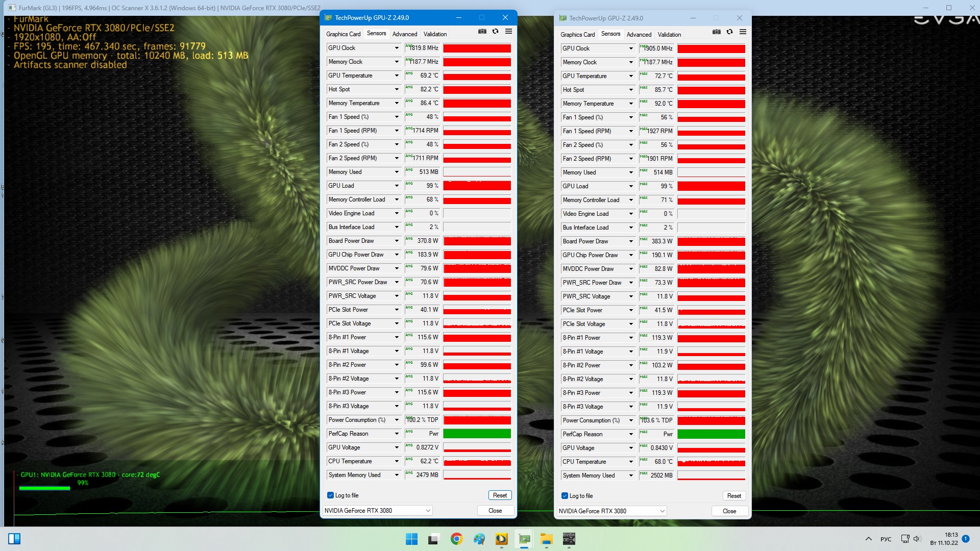
Task: Expand Hot Spot sensor dropdown in right window
Action: (631, 90)
